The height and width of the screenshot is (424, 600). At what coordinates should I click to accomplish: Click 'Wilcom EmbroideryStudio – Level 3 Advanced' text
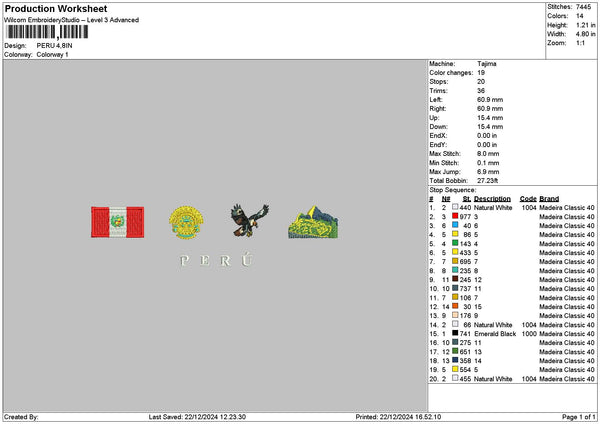pyautogui.click(x=72, y=20)
